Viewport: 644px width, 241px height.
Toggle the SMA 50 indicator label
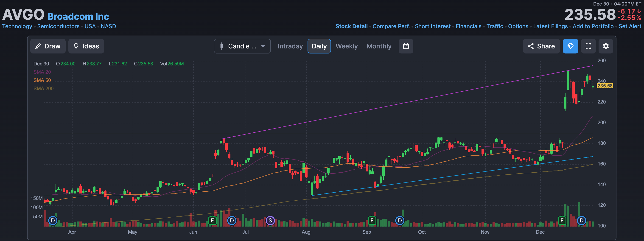(42, 80)
